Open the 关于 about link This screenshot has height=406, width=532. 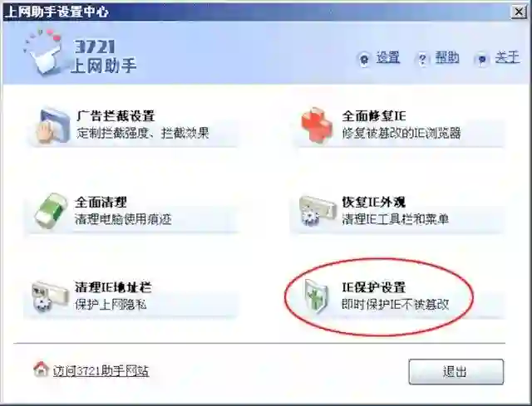point(507,57)
